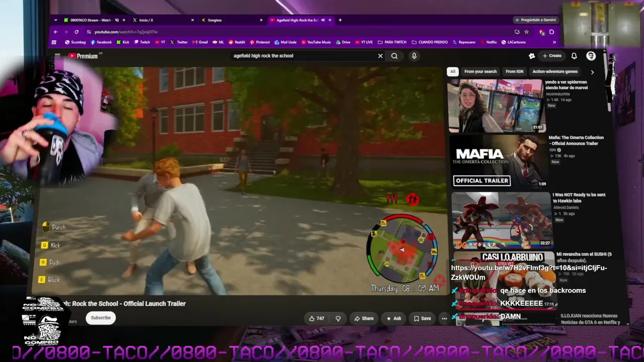The height and width of the screenshot is (362, 644).
Task: Click the Create button
Action: coord(552,56)
